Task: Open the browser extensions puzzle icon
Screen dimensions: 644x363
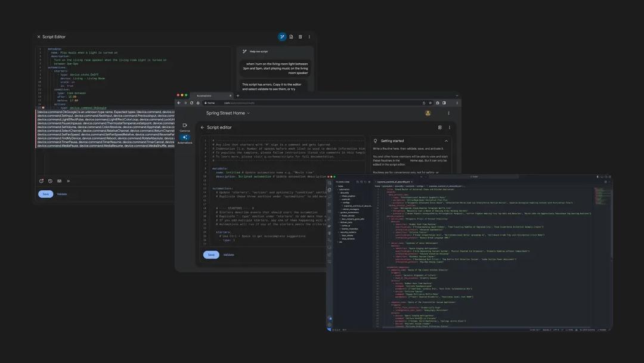Action: (x=438, y=103)
